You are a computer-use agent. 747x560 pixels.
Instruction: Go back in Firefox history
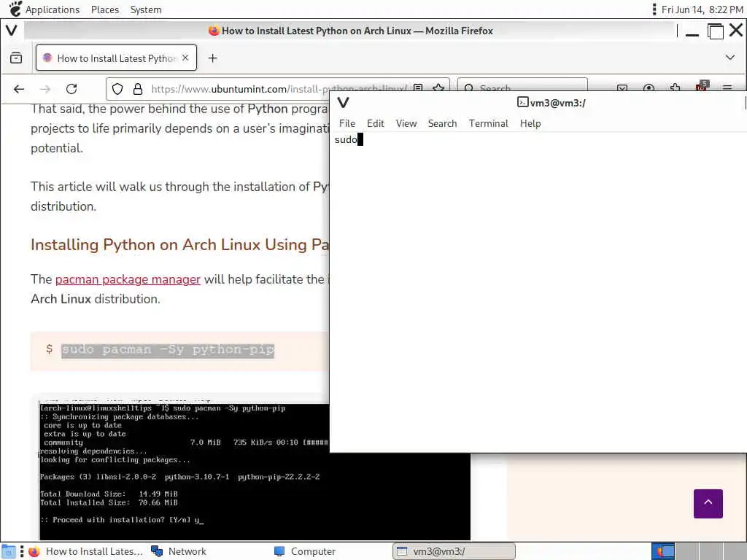[x=19, y=89]
